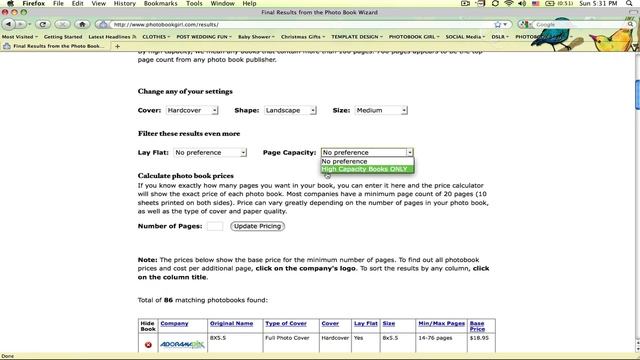This screenshot has height=360, width=640.
Task: Open the Edit menu
Action: (x=78, y=3)
